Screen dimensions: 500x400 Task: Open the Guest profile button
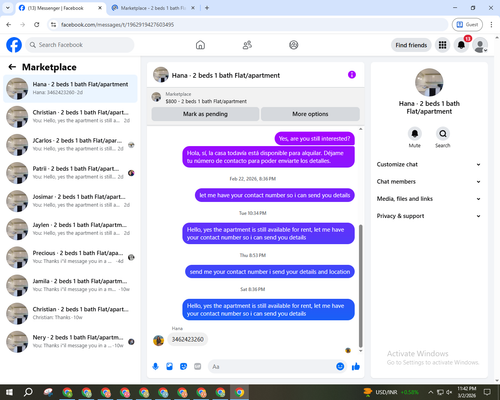click(467, 24)
